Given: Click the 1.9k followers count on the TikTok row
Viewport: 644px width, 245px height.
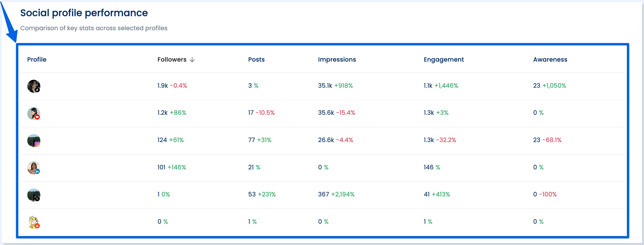Looking at the screenshot, I should (162, 85).
